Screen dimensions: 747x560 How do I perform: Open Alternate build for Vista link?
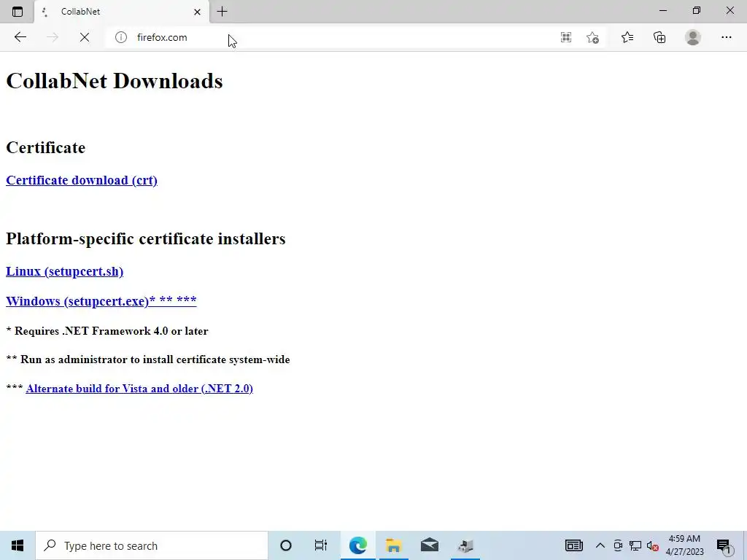pos(139,389)
